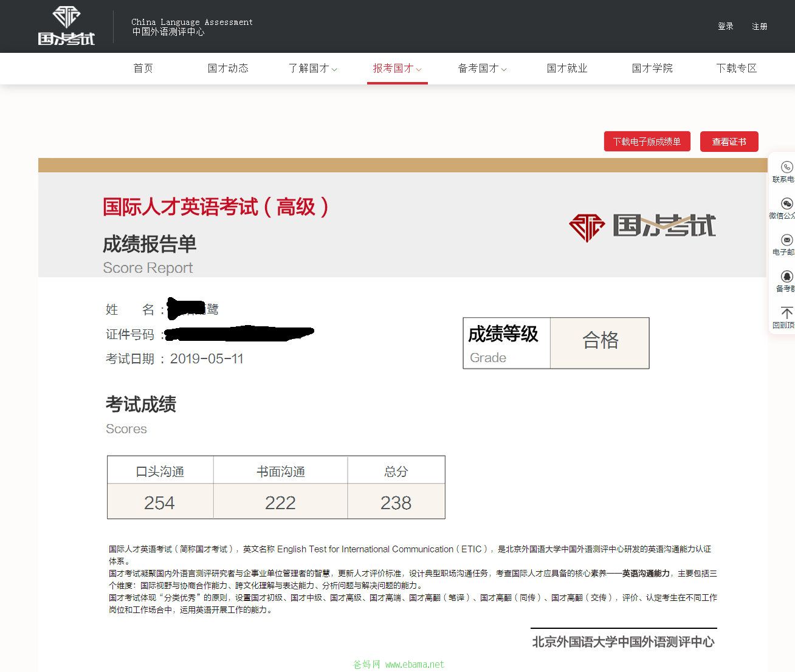Click the email envelope icon in the side panel

point(786,239)
